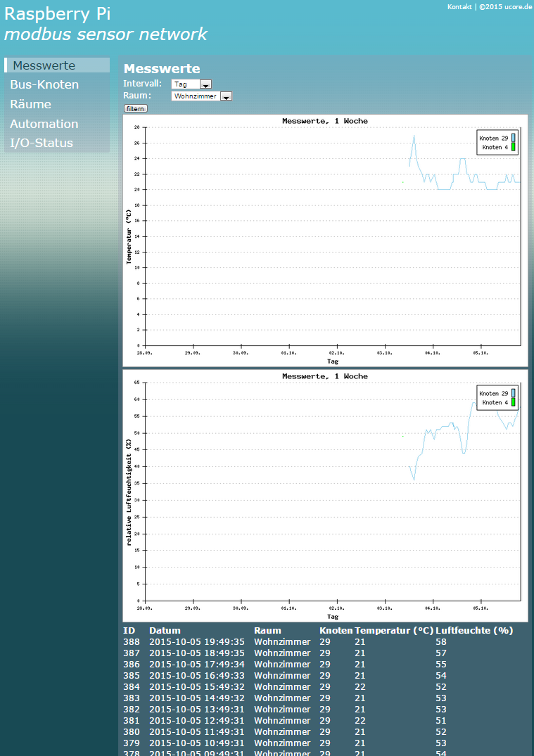Select row ID 379
This screenshot has height=756, width=534.
131,743
